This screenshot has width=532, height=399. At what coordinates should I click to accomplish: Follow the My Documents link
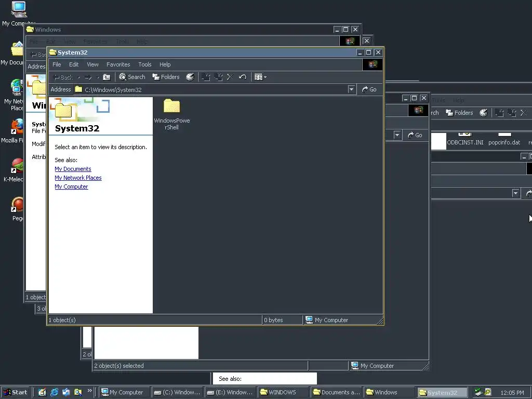pyautogui.click(x=73, y=169)
